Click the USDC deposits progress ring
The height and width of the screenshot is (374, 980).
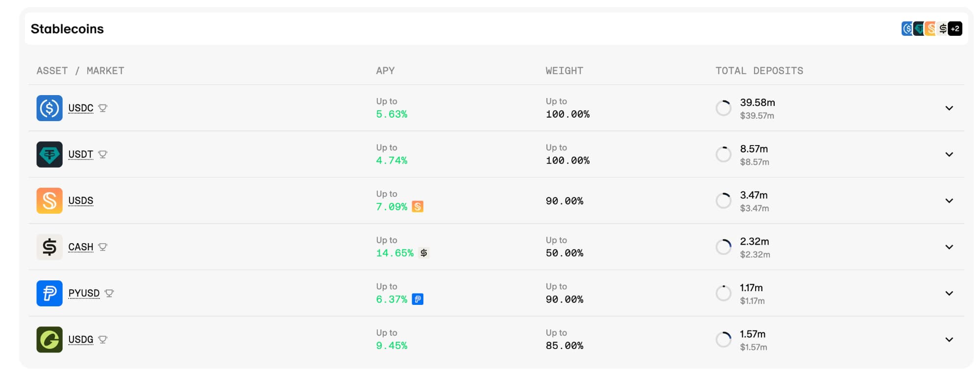tap(723, 108)
